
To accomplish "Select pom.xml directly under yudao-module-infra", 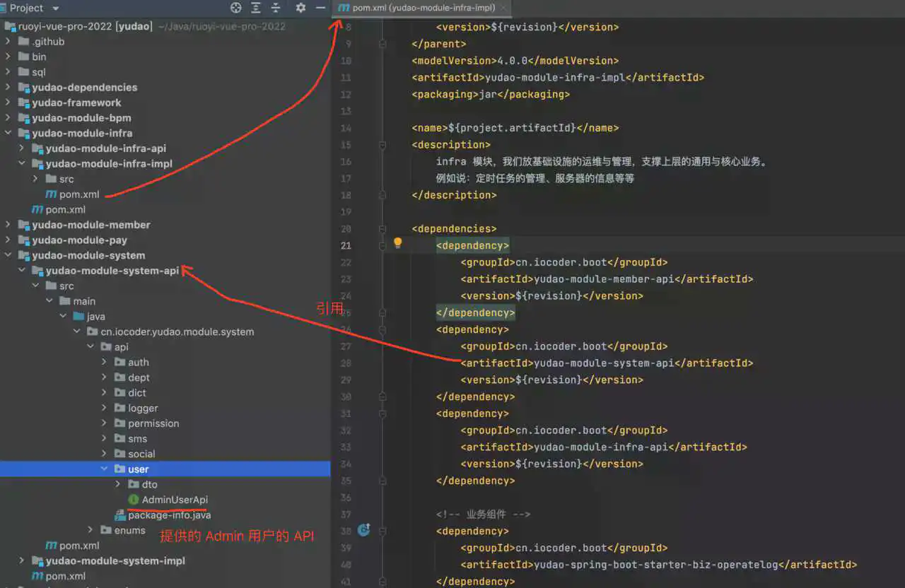I will (x=165, y=210).
